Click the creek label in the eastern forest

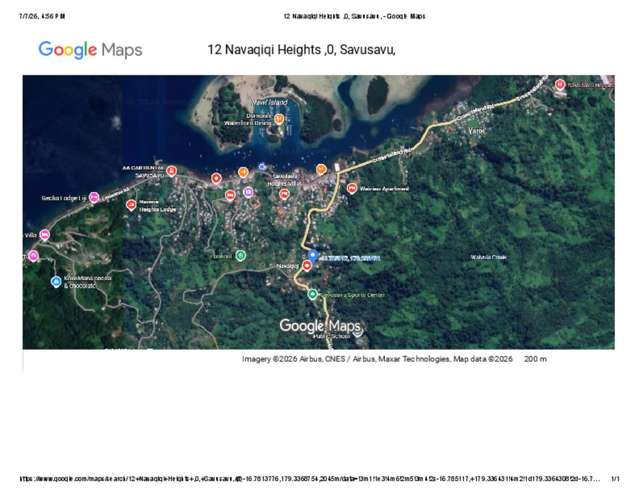pyautogui.click(x=489, y=257)
